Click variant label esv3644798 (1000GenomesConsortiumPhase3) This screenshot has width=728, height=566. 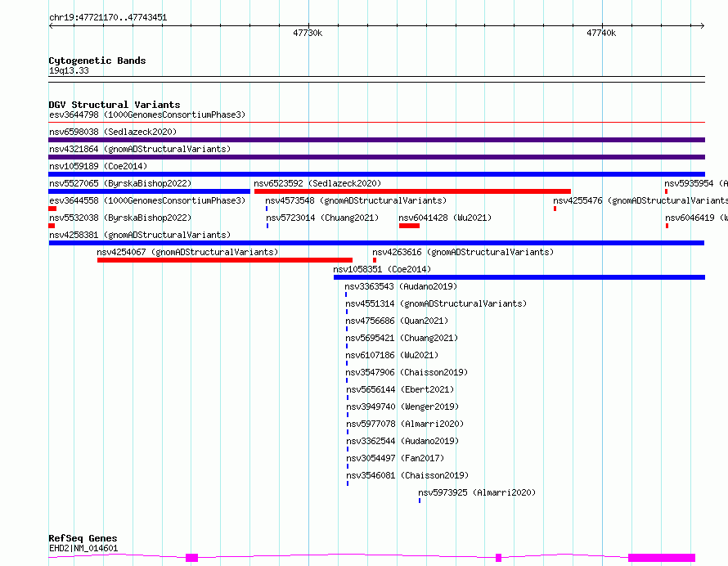click(147, 115)
